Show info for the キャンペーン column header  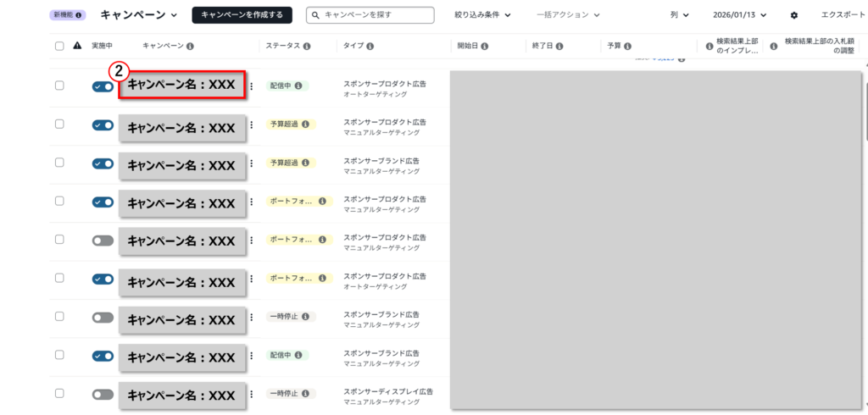191,47
